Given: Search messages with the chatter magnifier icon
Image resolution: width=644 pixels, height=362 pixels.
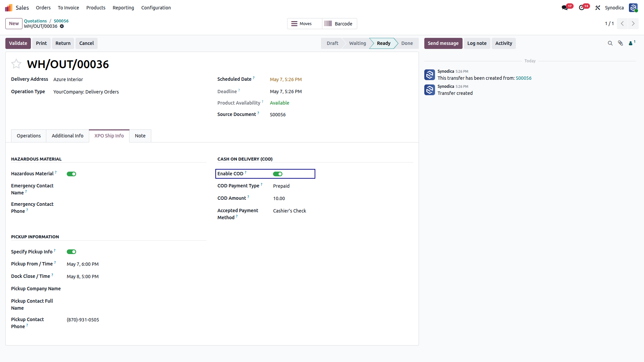Looking at the screenshot, I should pyautogui.click(x=610, y=43).
